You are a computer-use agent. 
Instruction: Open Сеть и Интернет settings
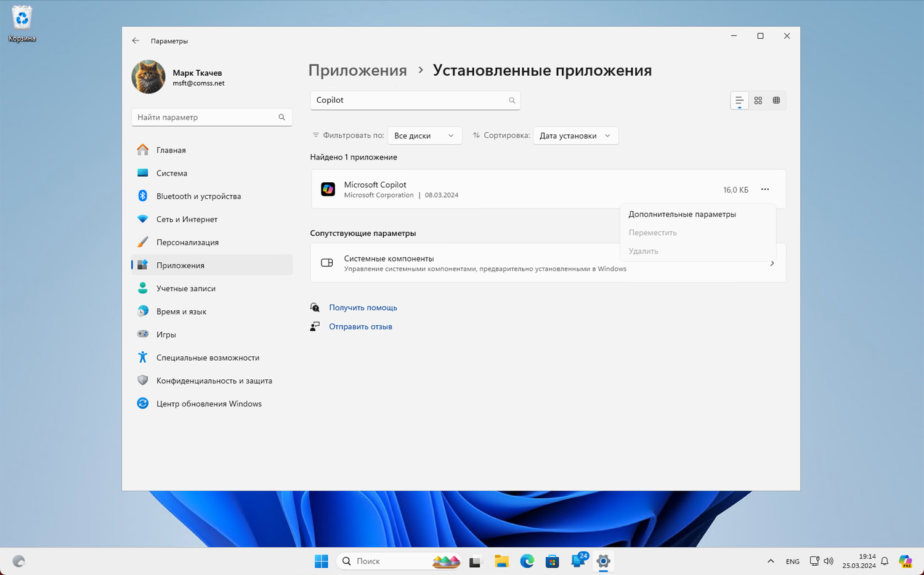pos(212,219)
